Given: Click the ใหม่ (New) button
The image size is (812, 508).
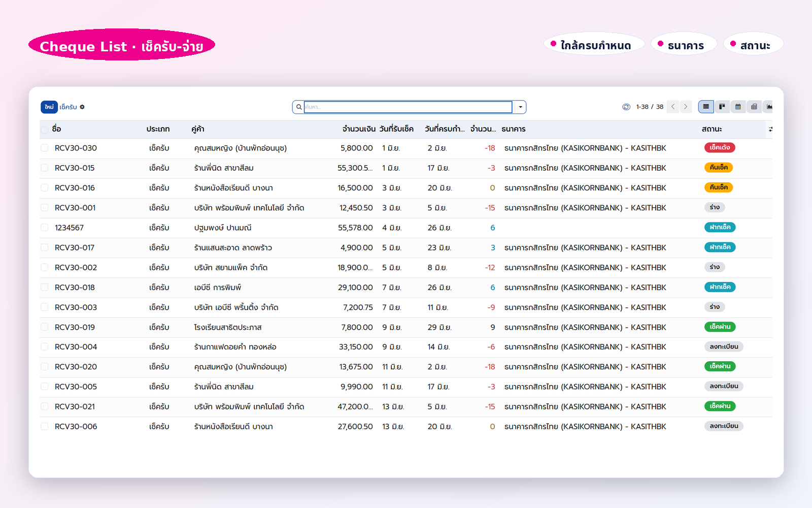Looking at the screenshot, I should 49,107.
